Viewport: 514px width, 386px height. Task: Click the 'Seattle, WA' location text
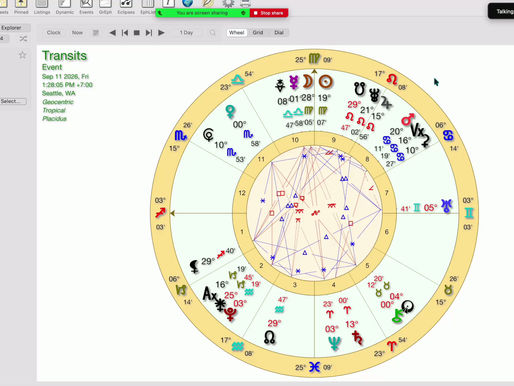59,93
